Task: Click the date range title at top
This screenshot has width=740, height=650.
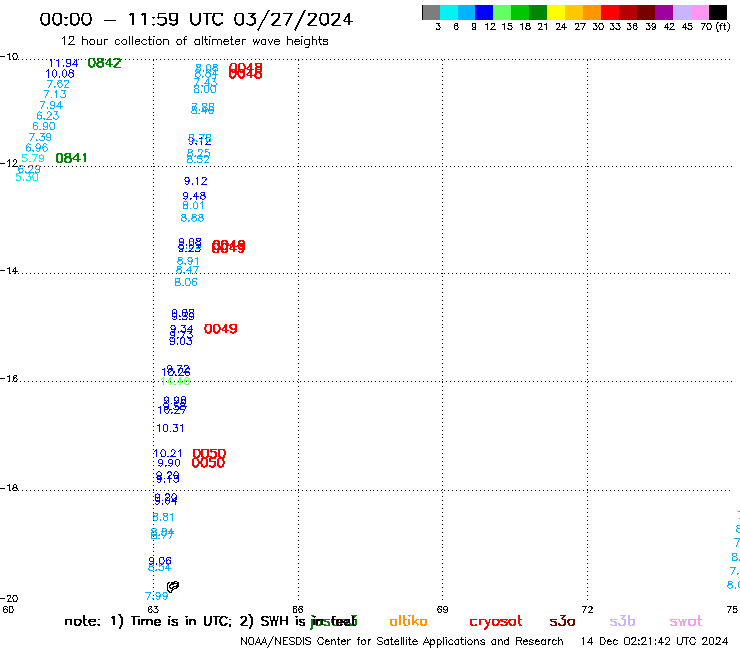Action: (196, 19)
